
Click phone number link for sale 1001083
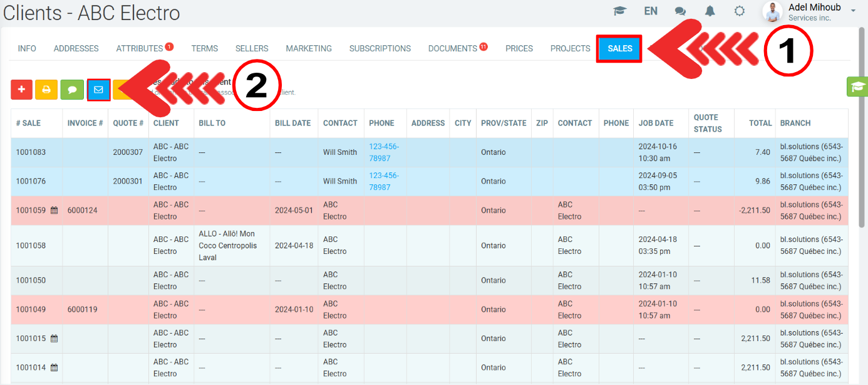coord(383,152)
